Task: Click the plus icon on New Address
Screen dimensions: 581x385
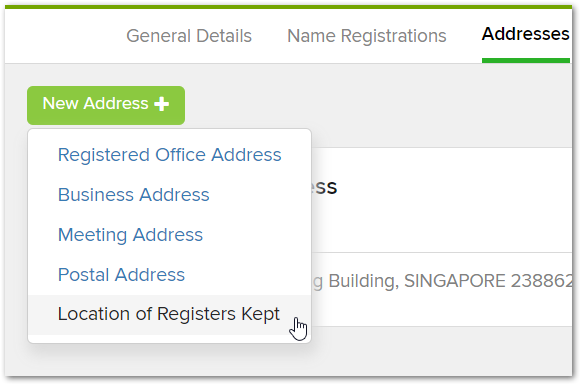Action: pos(162,104)
